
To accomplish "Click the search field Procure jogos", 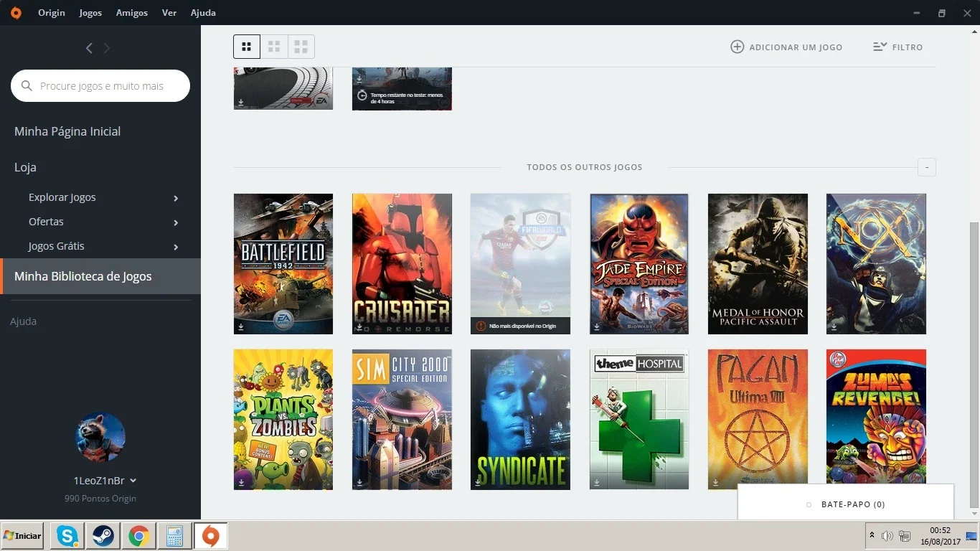I will coord(100,86).
